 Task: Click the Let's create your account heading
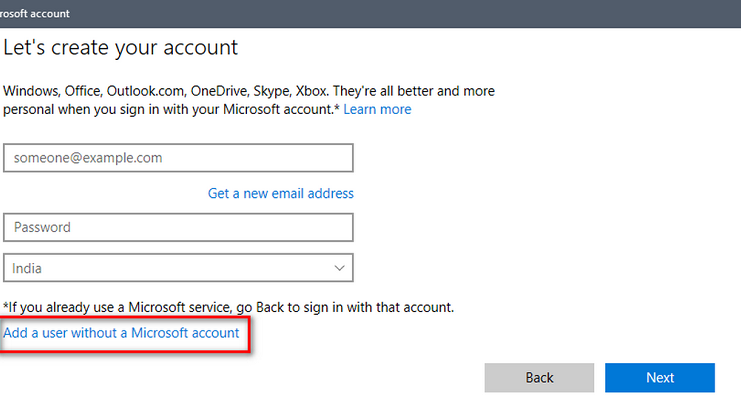[x=121, y=48]
